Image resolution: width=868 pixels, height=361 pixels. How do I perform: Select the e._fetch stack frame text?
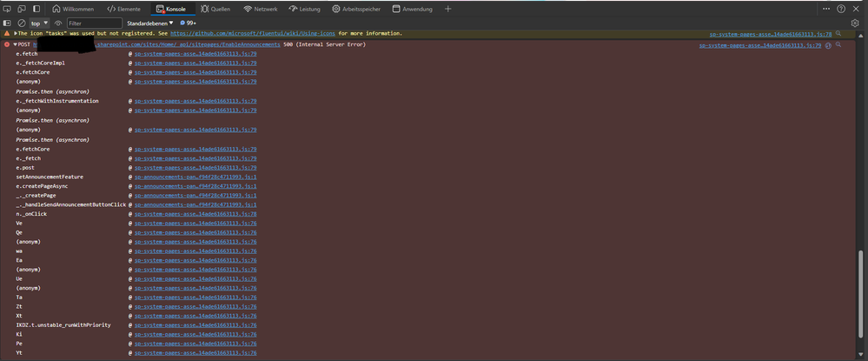tap(28, 158)
